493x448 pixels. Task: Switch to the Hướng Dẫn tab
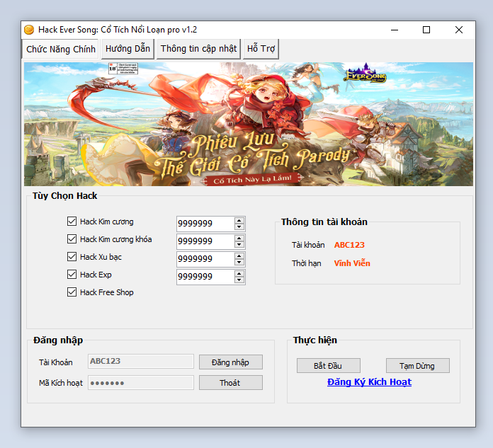[x=128, y=49]
